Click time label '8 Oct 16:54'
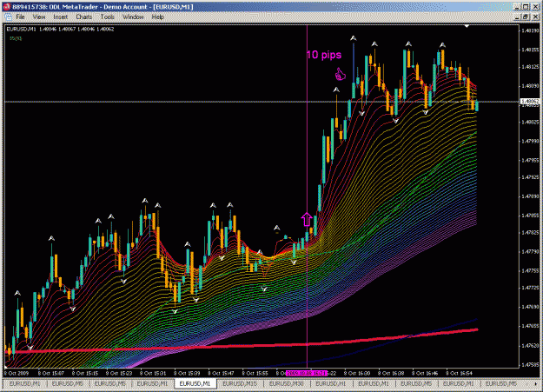Screen dimensions: 543x392 [460, 373]
